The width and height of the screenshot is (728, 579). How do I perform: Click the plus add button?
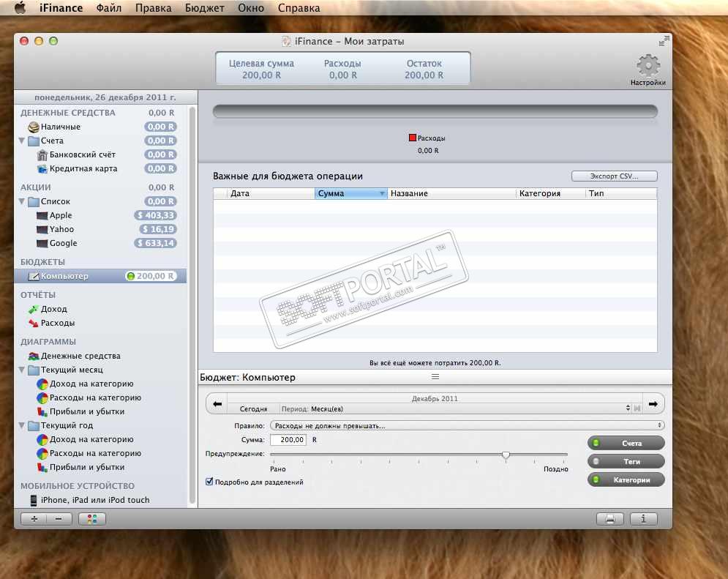click(x=34, y=519)
